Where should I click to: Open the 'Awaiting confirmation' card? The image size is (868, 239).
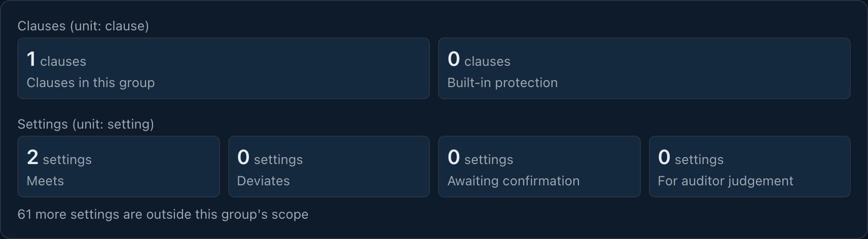pos(539,167)
